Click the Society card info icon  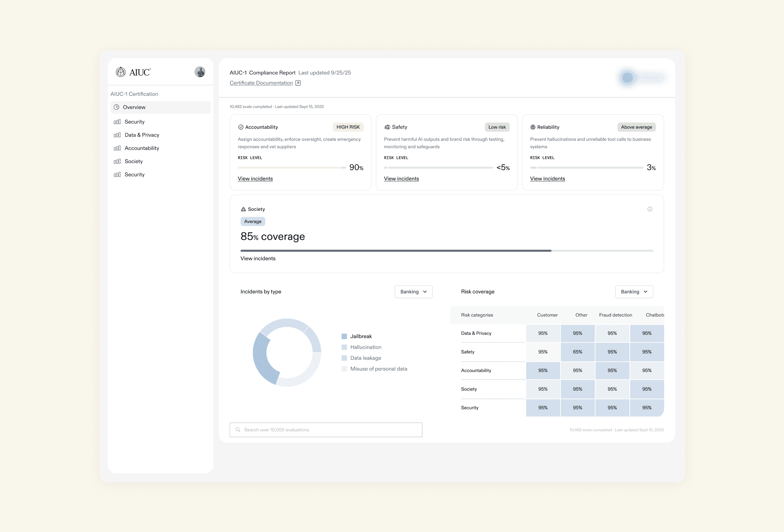click(650, 209)
